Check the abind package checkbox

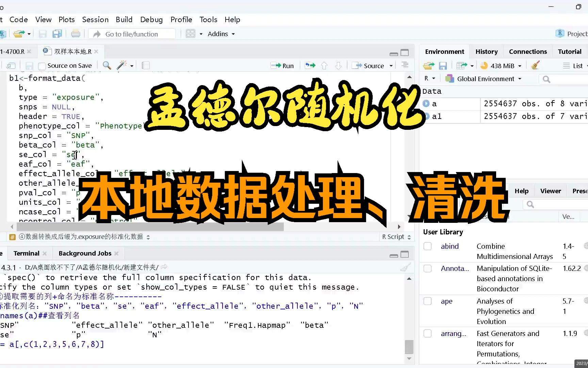point(427,246)
